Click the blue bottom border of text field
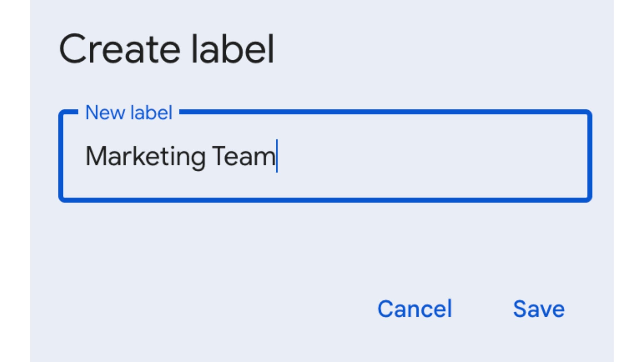This screenshot has width=644, height=362. click(325, 200)
